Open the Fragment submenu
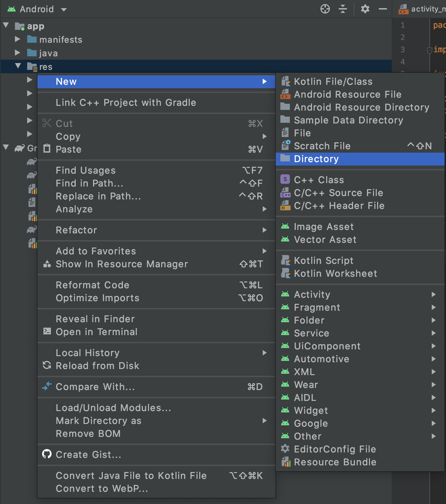446x504 pixels. pos(360,308)
